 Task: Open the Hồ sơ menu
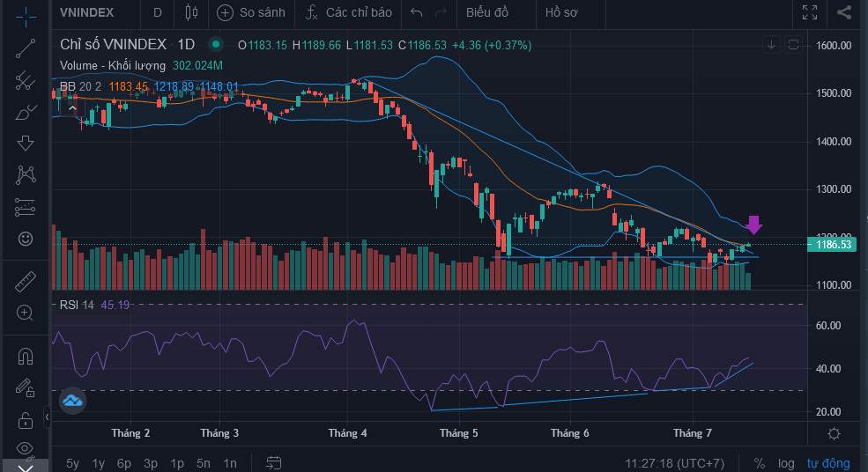tap(563, 12)
